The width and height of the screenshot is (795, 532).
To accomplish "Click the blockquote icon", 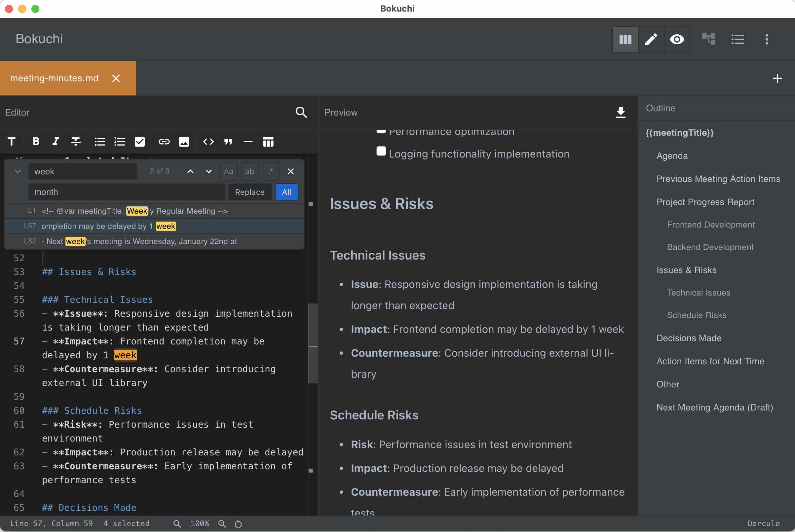I will tap(228, 141).
